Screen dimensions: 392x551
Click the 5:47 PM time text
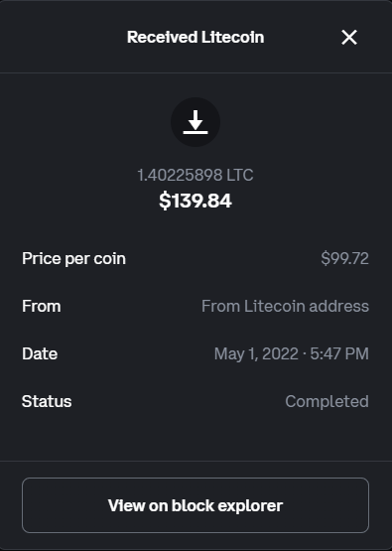click(x=339, y=353)
